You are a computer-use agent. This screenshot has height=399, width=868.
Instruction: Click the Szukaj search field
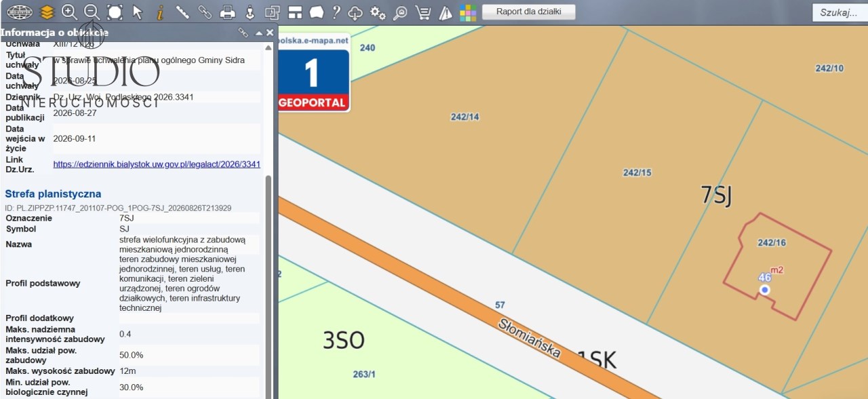[x=840, y=12]
